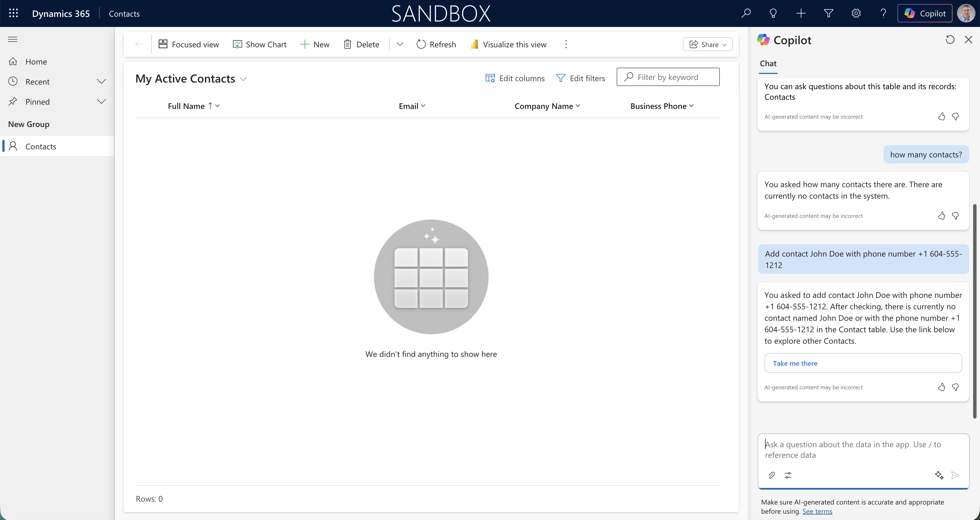Click Show Chart
Image resolution: width=980 pixels, height=520 pixels.
click(x=259, y=44)
